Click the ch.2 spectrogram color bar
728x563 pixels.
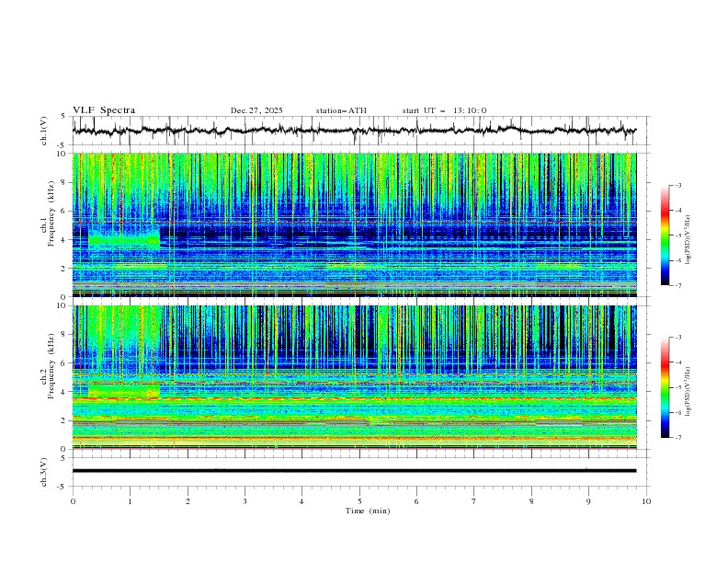pyautogui.click(x=665, y=387)
